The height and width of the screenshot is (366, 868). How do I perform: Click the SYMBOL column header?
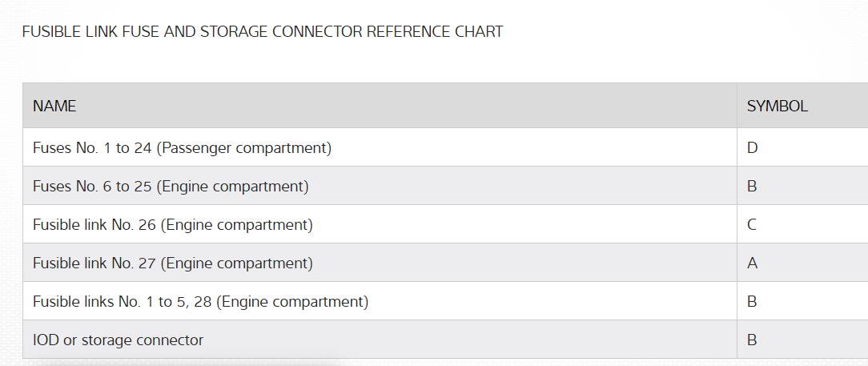pos(777,106)
